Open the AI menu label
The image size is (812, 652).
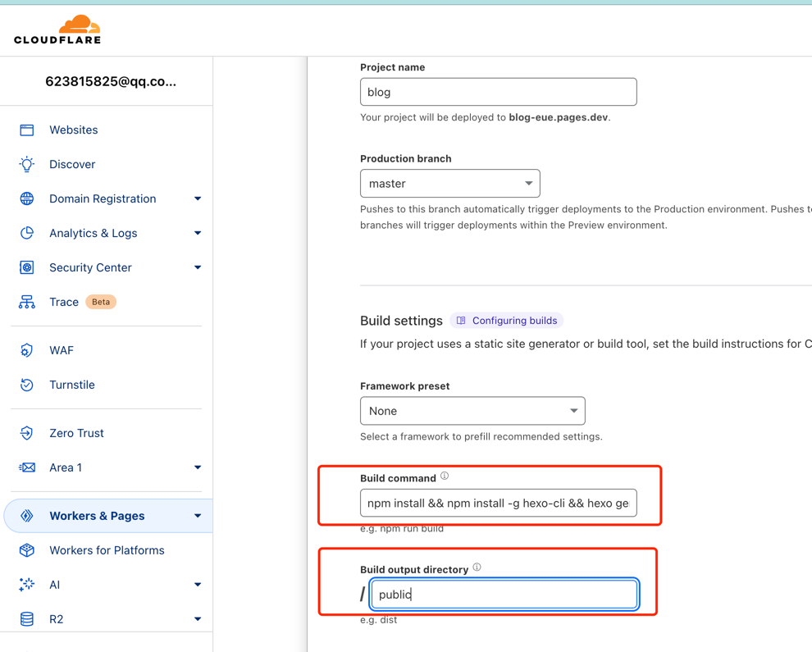(x=55, y=585)
